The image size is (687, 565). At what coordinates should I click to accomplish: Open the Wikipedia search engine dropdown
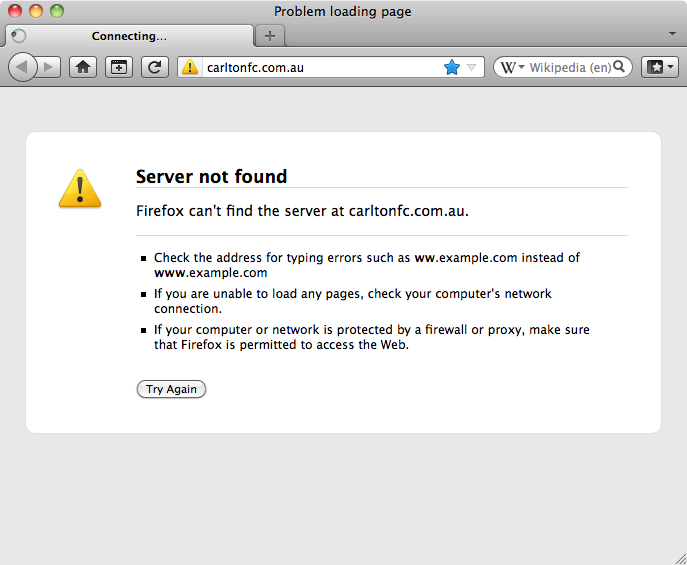[512, 67]
